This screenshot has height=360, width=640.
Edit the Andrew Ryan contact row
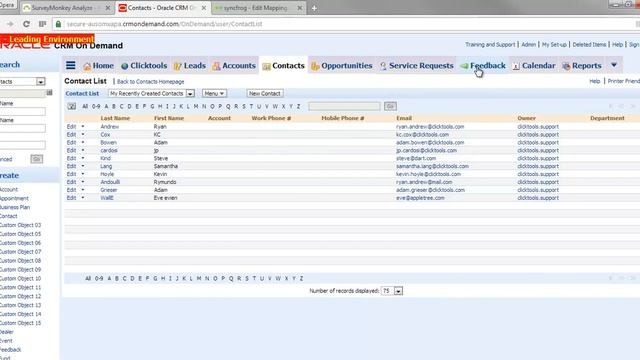tap(71, 127)
